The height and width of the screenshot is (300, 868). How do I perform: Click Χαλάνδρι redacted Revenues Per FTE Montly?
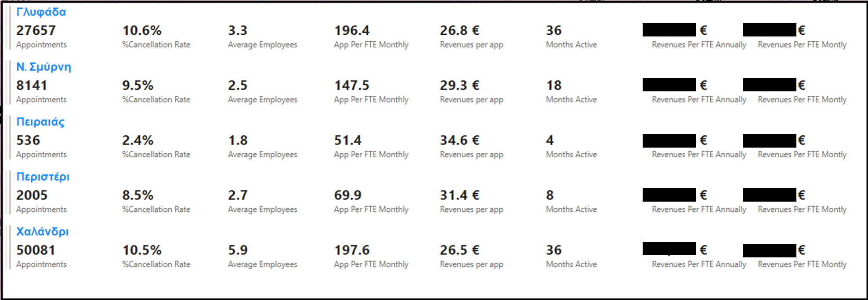pyautogui.click(x=770, y=250)
